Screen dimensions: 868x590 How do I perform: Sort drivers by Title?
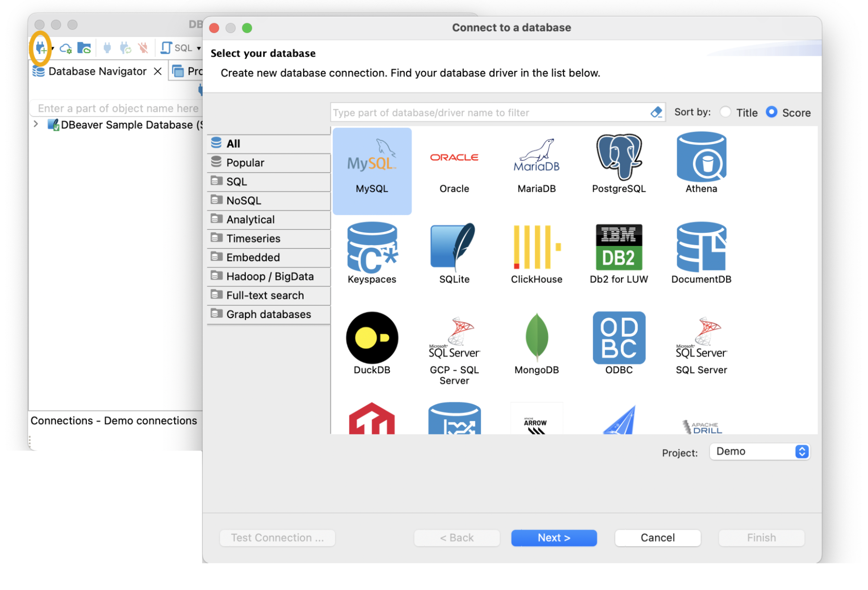[x=725, y=112]
